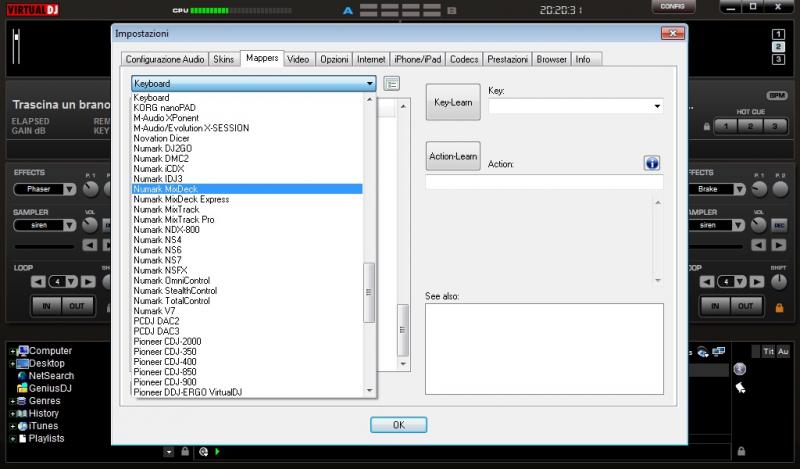The width and height of the screenshot is (800, 469).
Task: Click the effects parameter 1 knob on right deck
Action: tap(759, 189)
